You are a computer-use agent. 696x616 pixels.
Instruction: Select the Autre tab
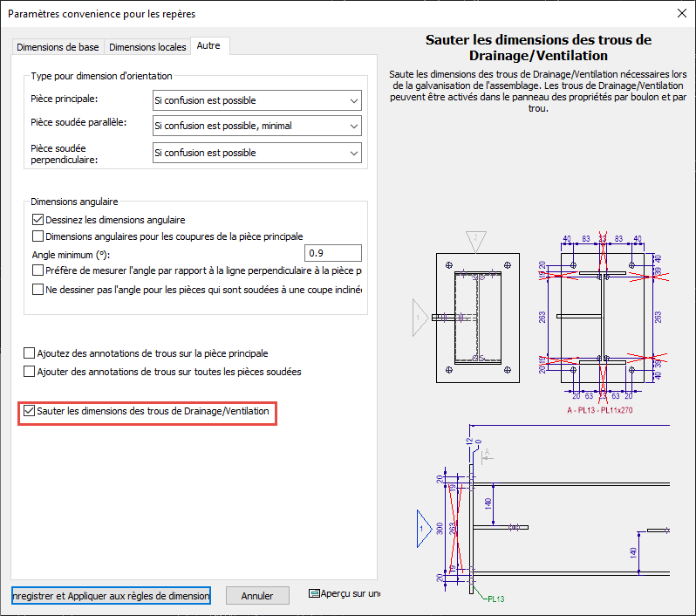(209, 45)
